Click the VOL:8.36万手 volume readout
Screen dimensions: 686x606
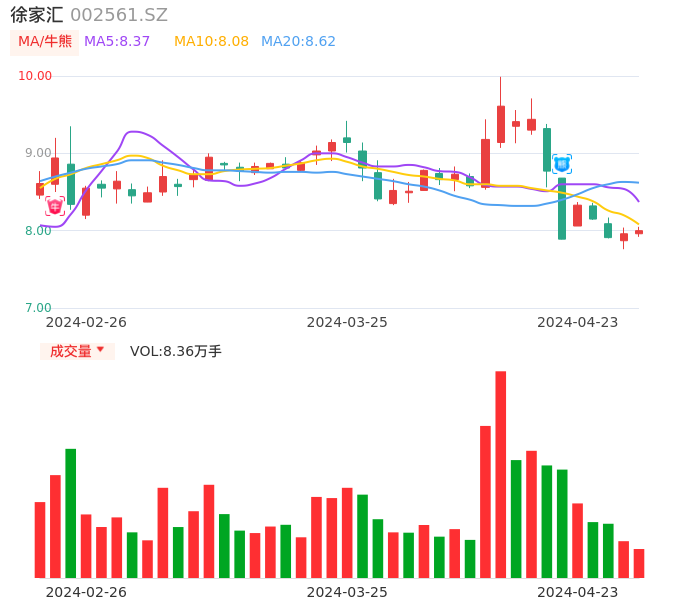click(x=176, y=351)
